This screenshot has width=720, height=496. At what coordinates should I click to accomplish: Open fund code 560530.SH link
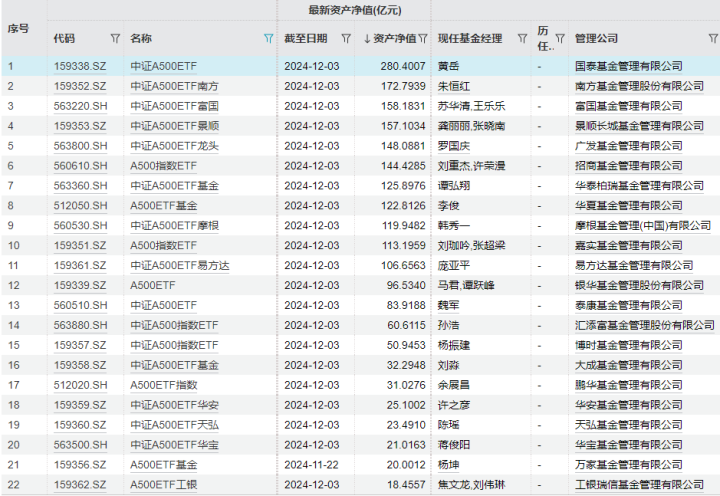tap(80, 226)
